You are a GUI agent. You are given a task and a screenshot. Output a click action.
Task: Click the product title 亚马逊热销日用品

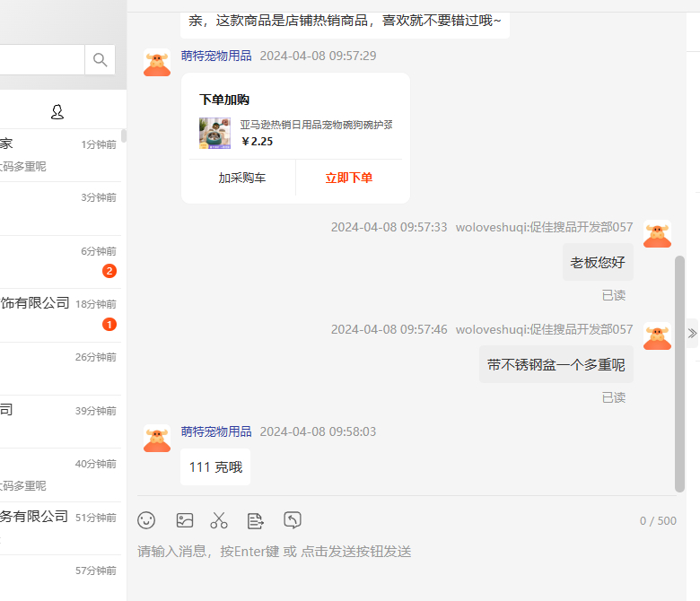tap(316, 125)
